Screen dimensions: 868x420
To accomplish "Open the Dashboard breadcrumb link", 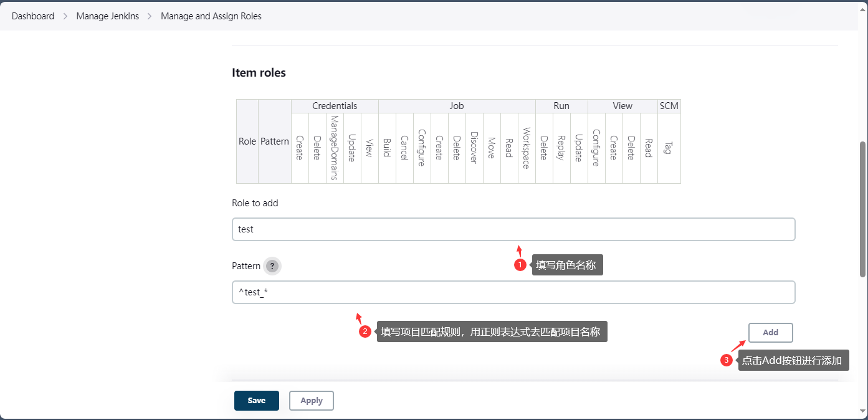I will (x=33, y=16).
